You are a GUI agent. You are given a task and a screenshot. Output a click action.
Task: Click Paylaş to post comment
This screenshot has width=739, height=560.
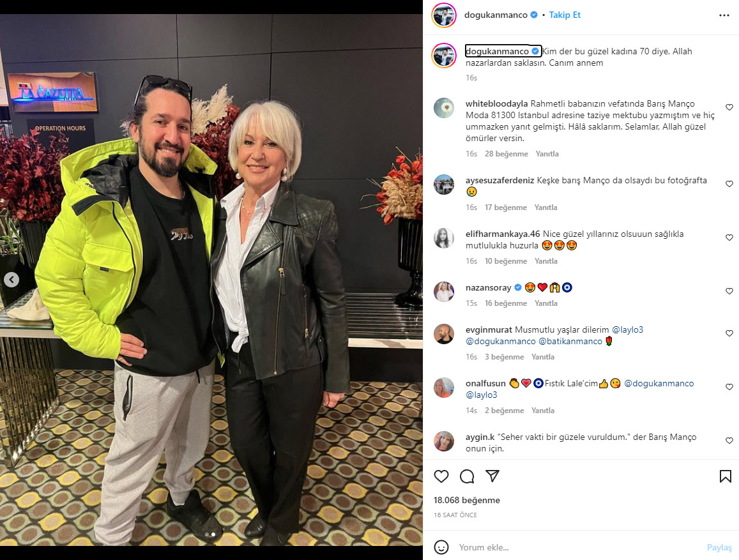point(719,547)
